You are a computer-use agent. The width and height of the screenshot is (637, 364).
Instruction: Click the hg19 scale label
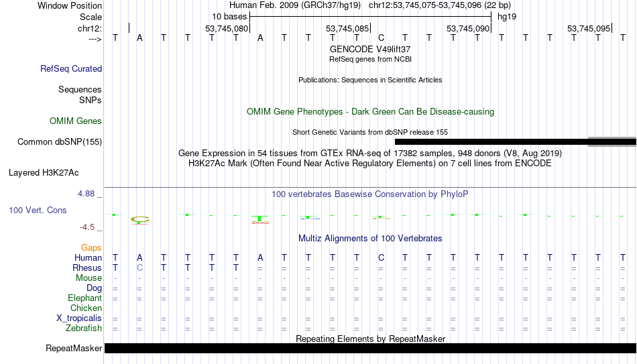tap(507, 17)
